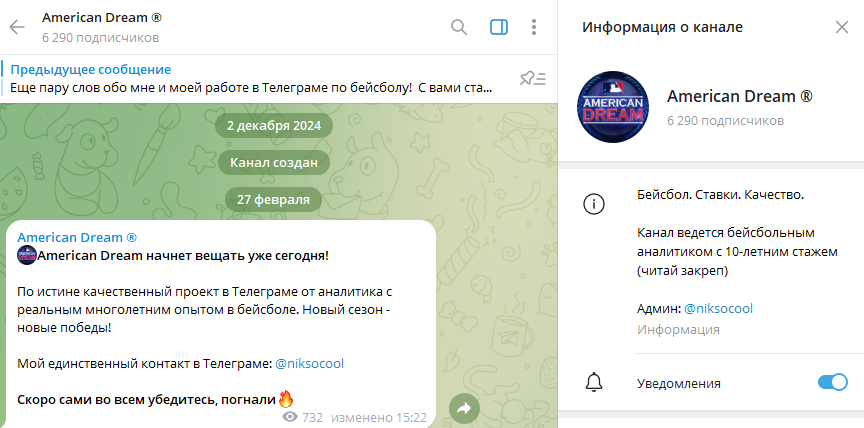Toggle the right sidebar panel icon

[499, 27]
